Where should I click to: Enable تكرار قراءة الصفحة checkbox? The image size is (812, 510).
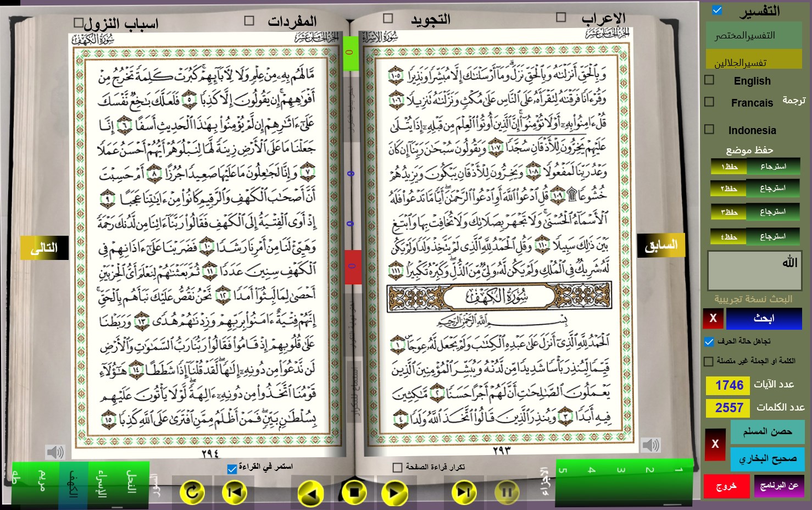tap(398, 468)
